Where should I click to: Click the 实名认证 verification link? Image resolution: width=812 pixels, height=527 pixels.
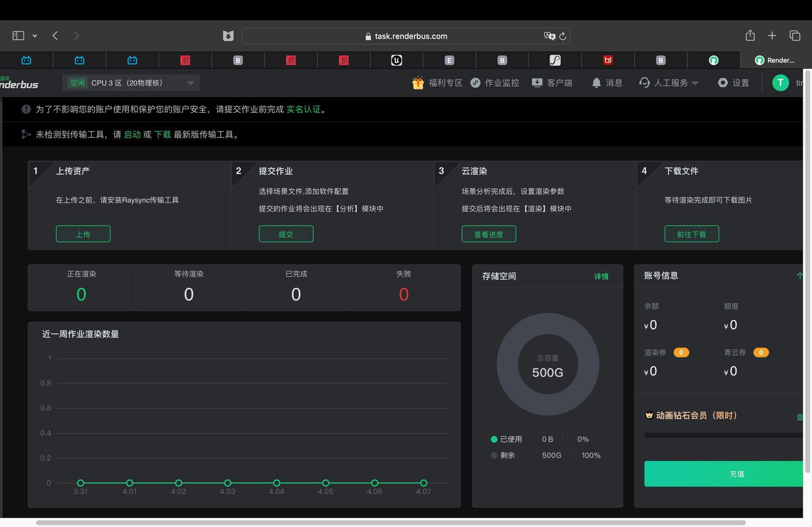click(303, 109)
